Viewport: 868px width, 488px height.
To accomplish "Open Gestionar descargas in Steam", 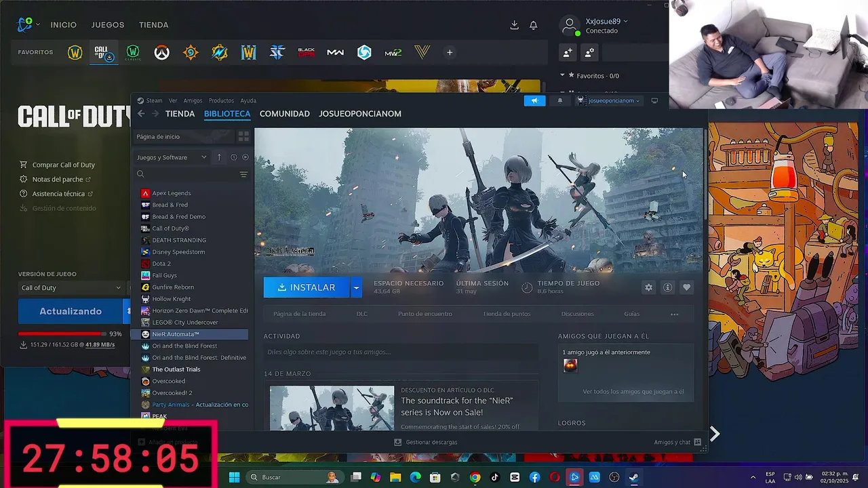I will pyautogui.click(x=426, y=443).
